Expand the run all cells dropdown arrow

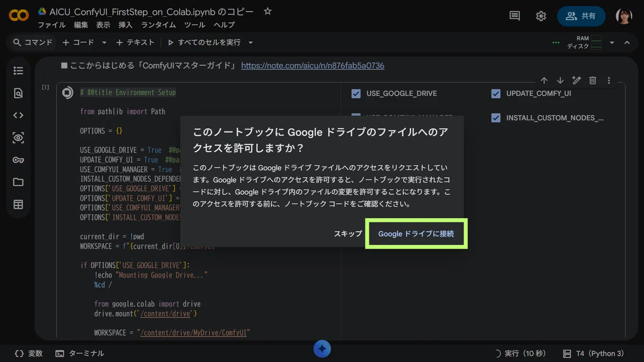coord(251,42)
